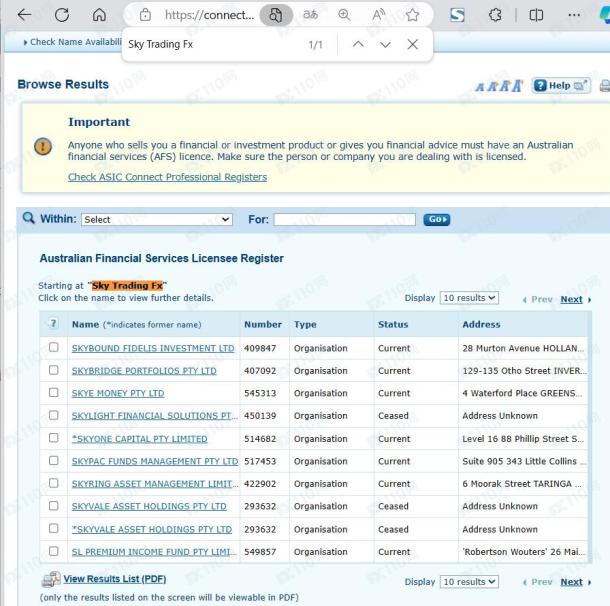610x606 pixels.
Task: Click the Help button
Action: (x=561, y=86)
